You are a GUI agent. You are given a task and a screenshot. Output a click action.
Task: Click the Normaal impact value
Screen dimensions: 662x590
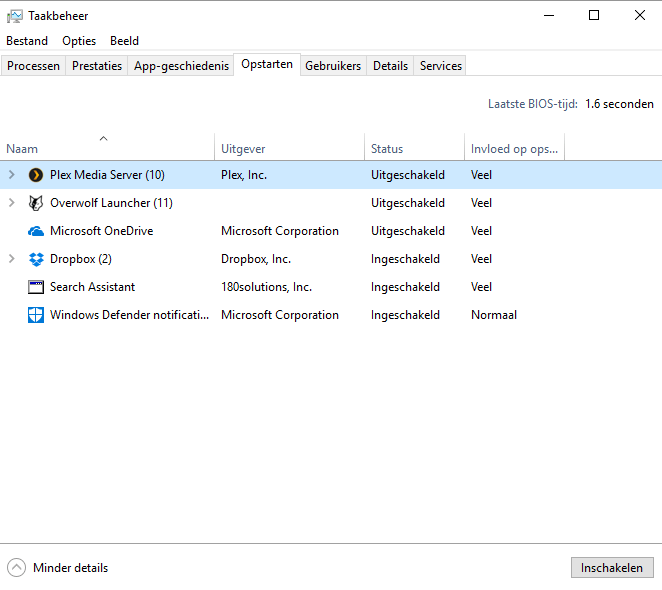(x=494, y=315)
